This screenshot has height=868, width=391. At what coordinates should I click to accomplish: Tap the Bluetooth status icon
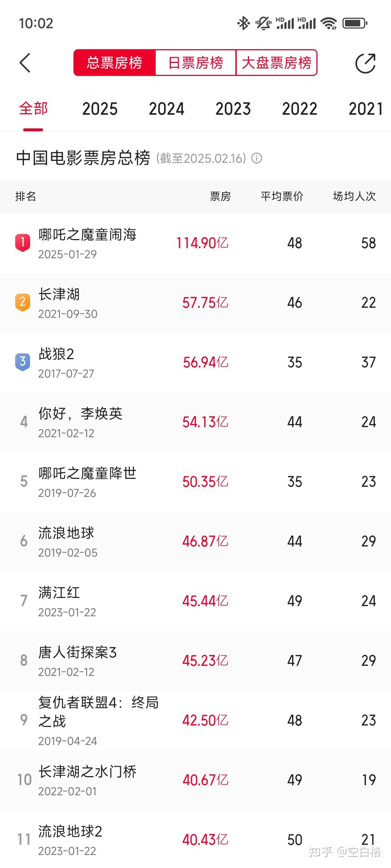[x=243, y=23]
